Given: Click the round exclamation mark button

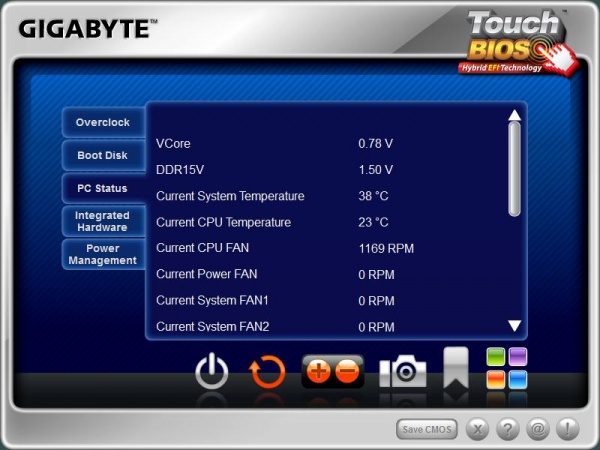Looking at the screenshot, I should (x=567, y=429).
